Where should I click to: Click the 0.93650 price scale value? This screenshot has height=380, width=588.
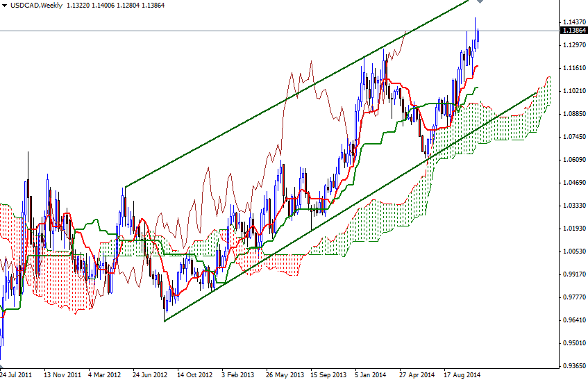[x=574, y=365]
